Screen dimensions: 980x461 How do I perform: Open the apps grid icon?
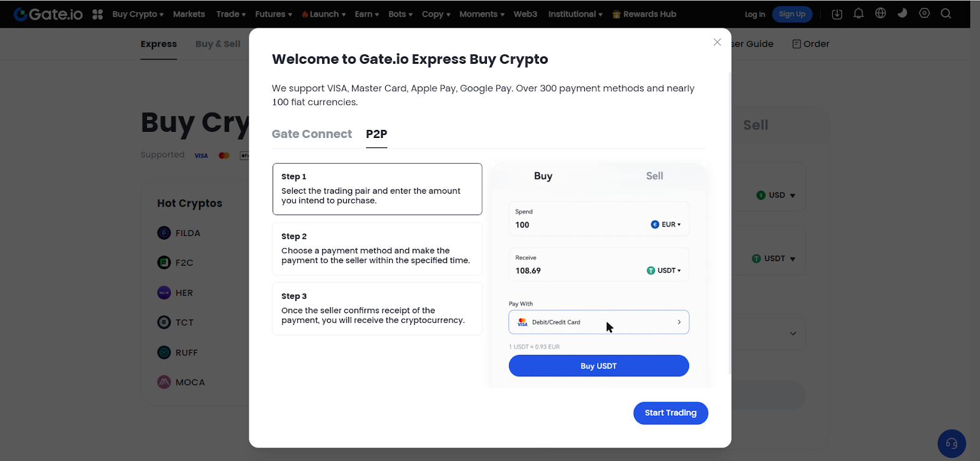97,14
